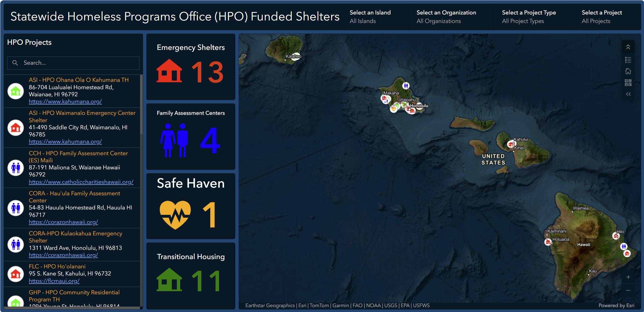
Task: Open the basemap gallery grid icon
Action: pyautogui.click(x=628, y=83)
